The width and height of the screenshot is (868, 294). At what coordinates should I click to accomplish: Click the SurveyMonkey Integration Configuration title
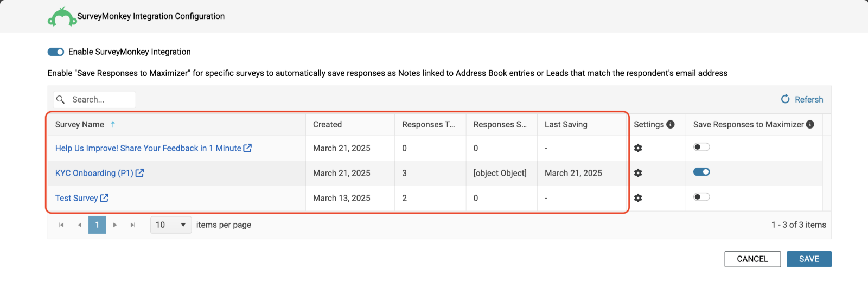click(151, 16)
